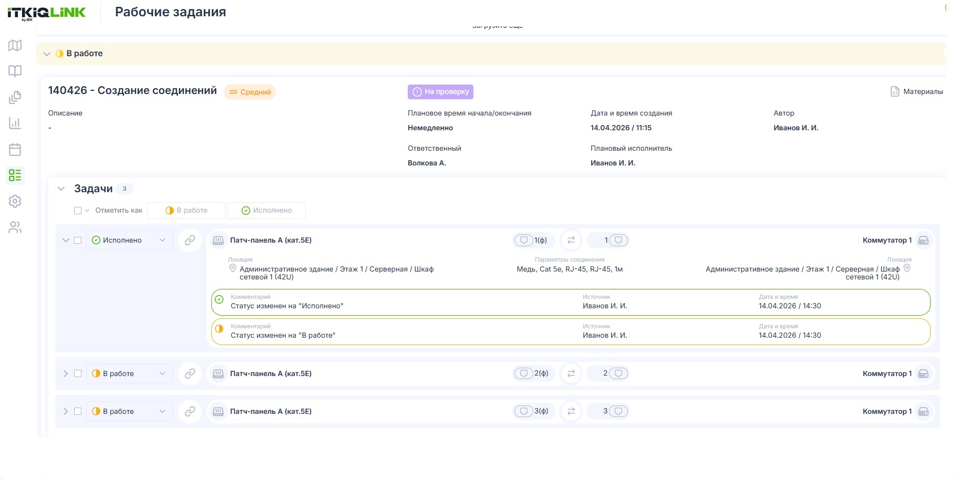Open the users icon in sidebar
The image size is (980, 479).
tap(15, 227)
